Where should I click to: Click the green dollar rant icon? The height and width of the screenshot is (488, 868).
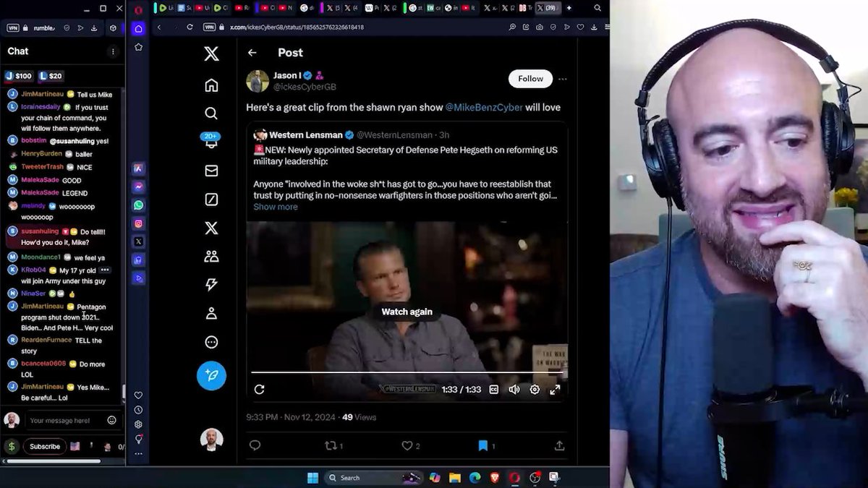11,446
